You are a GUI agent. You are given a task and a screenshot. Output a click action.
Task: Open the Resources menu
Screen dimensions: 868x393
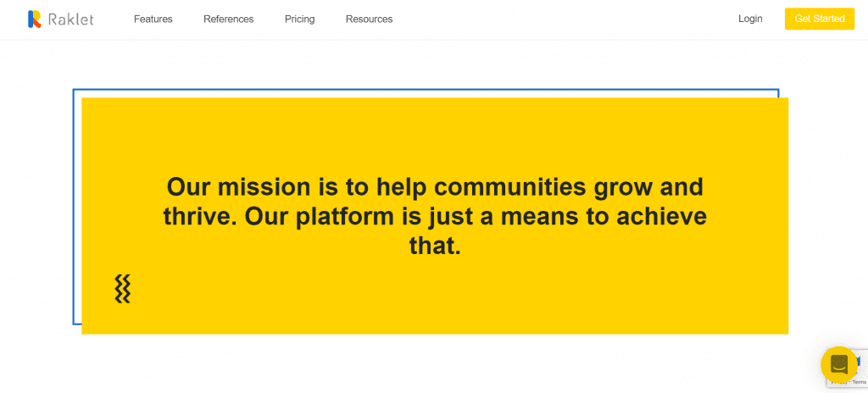[370, 19]
